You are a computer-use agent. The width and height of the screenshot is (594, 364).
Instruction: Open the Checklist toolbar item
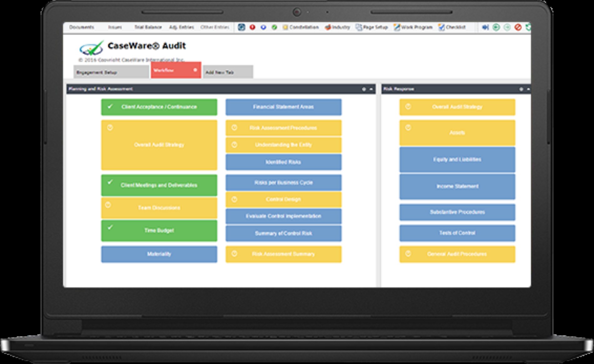(452, 27)
